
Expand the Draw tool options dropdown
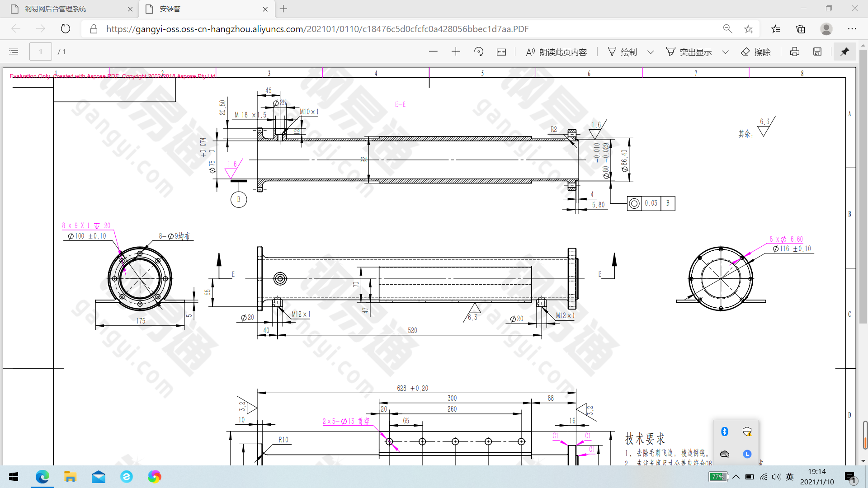(651, 52)
